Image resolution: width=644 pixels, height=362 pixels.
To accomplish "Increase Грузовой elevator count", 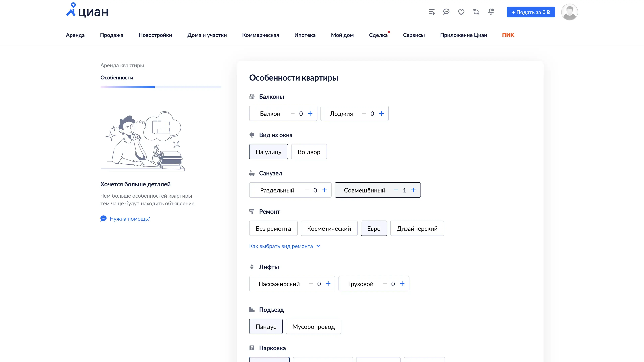I will (402, 284).
